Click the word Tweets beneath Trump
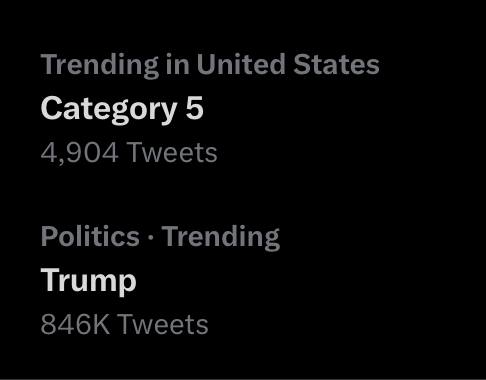The height and width of the screenshot is (380, 486). 164,324
